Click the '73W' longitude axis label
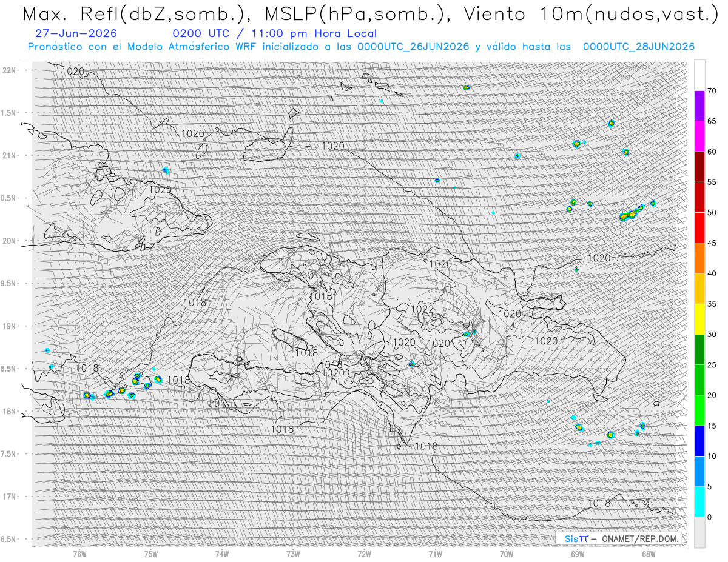The image size is (728, 562). 293,554
